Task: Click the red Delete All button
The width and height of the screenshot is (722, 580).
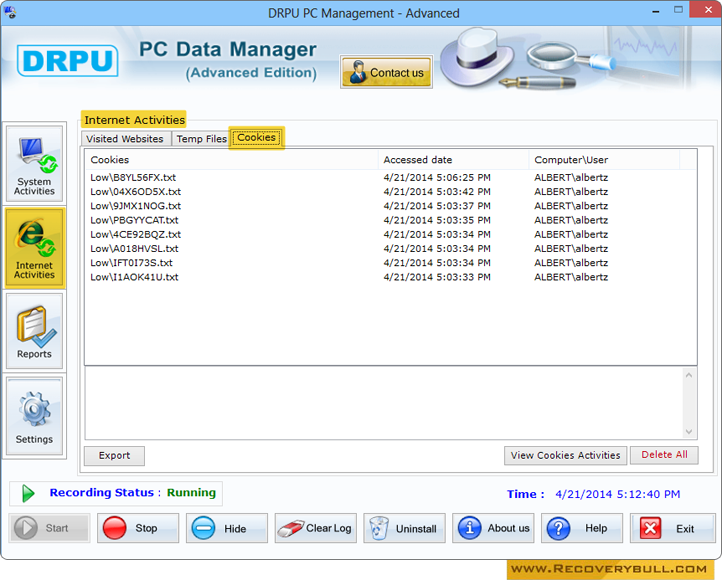Action: pyautogui.click(x=664, y=455)
